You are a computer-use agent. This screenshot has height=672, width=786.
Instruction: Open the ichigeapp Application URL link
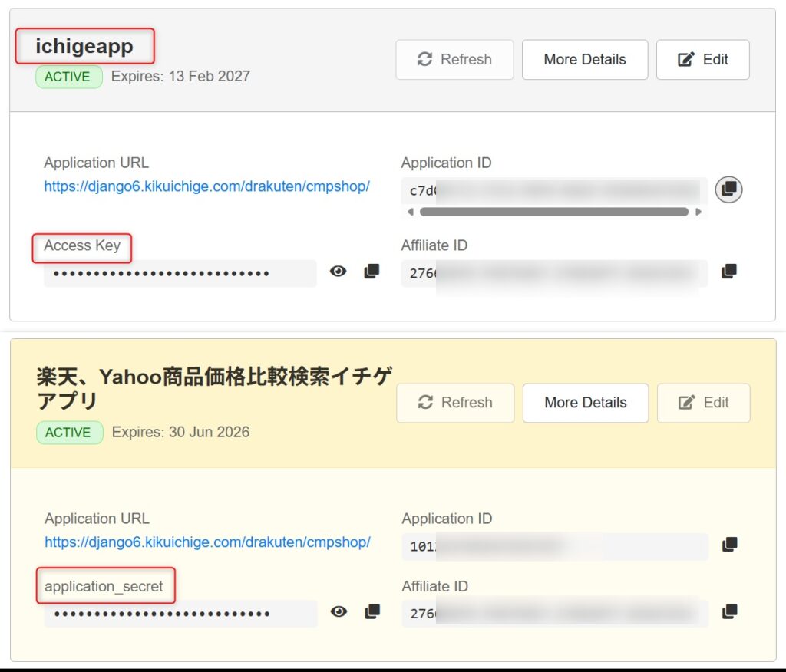(x=206, y=186)
